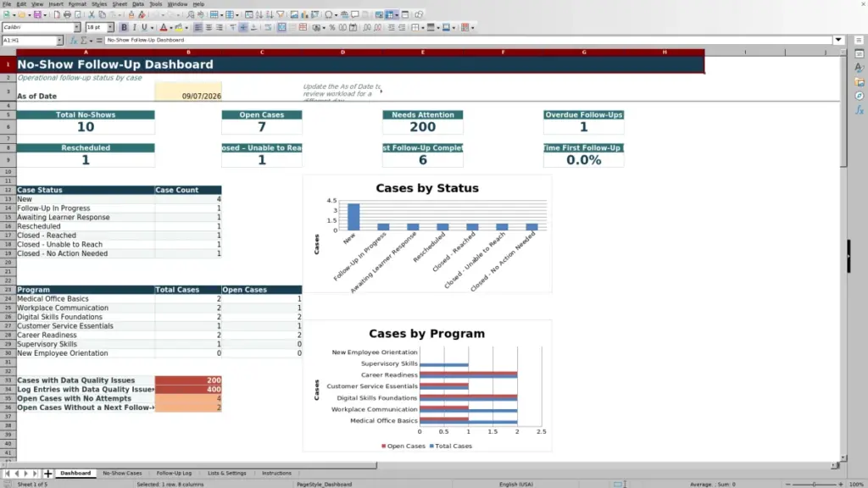Open the File menu
Image resolution: width=868 pixels, height=488 pixels.
click(x=7, y=4)
